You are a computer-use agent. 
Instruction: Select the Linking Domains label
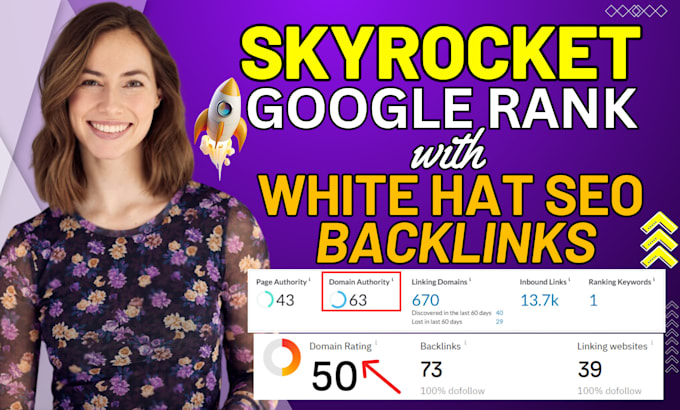439,282
